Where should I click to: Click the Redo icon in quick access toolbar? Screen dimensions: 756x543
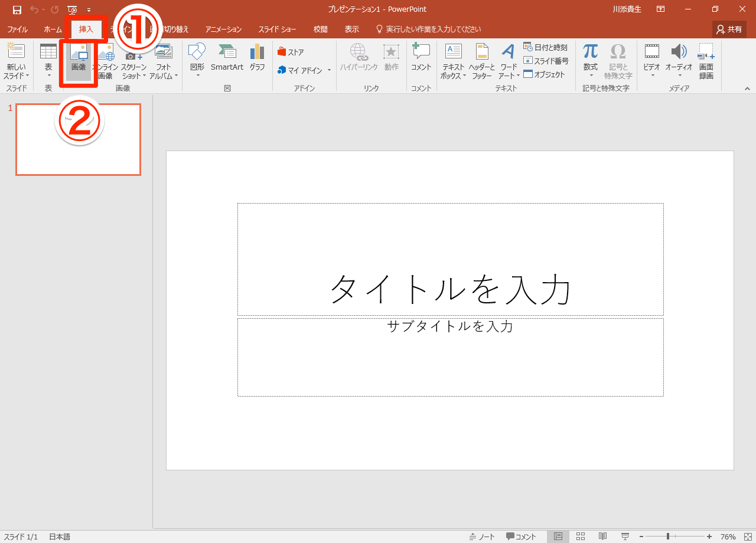(x=55, y=9)
